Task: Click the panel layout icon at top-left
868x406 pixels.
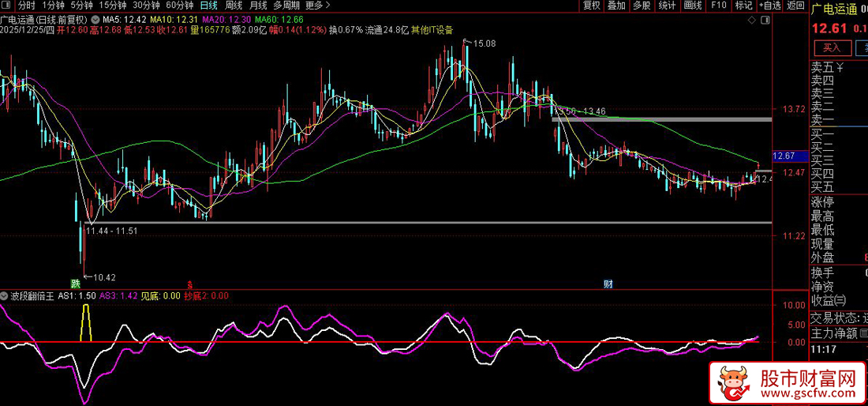Action: 8,5
